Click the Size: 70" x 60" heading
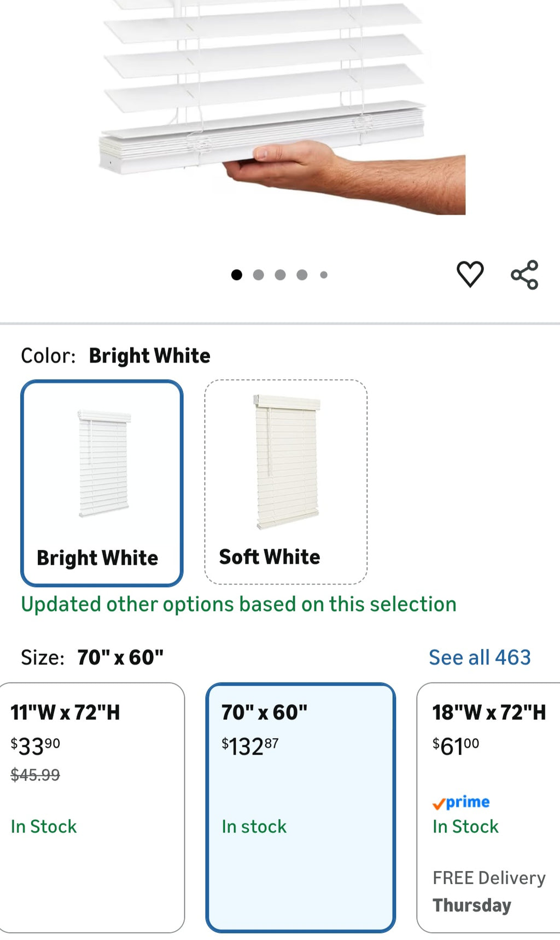Screen dimensions: 560x940 (x=93, y=657)
